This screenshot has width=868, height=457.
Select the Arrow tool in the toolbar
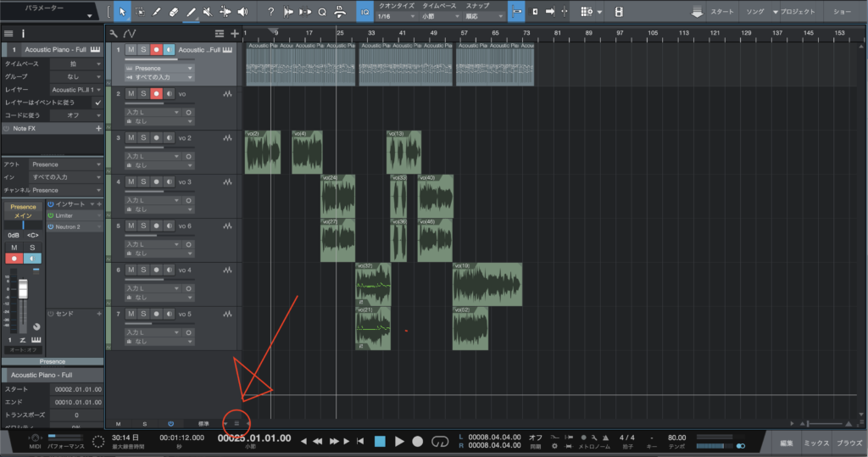click(121, 12)
